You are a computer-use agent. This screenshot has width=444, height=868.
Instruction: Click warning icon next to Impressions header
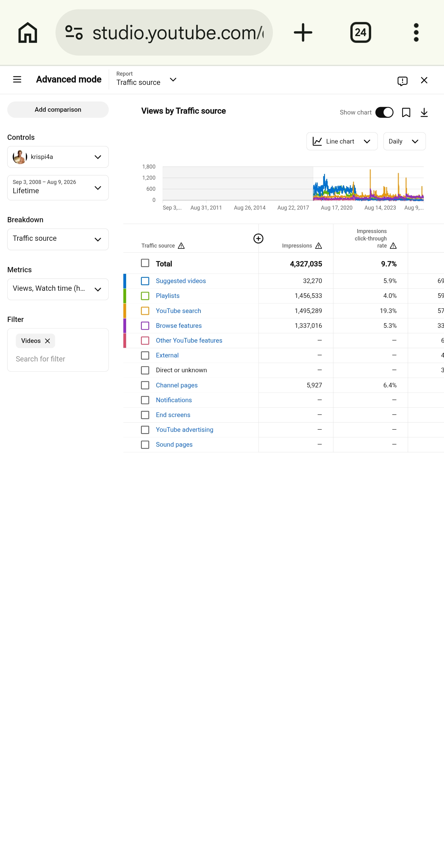(319, 246)
